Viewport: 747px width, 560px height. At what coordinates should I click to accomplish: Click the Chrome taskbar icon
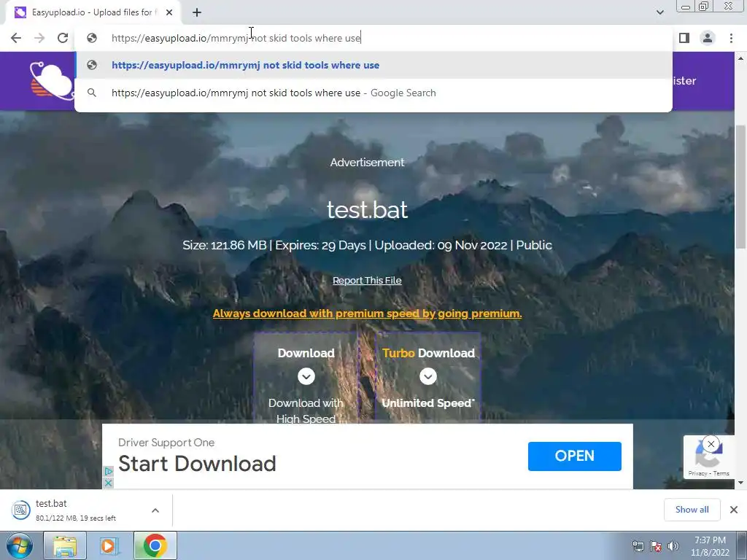pyautogui.click(x=155, y=545)
